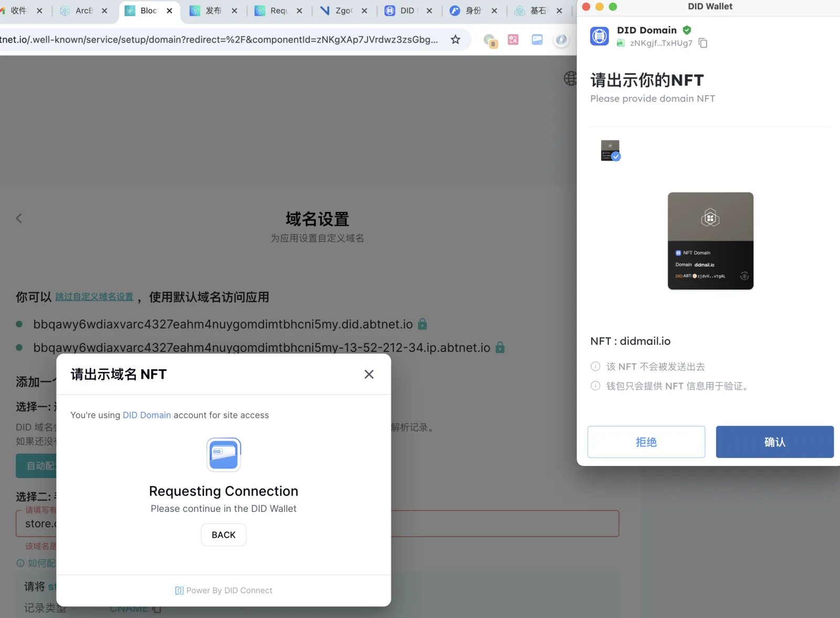Bookmark this page with the star icon
The height and width of the screenshot is (618, 840).
point(455,39)
